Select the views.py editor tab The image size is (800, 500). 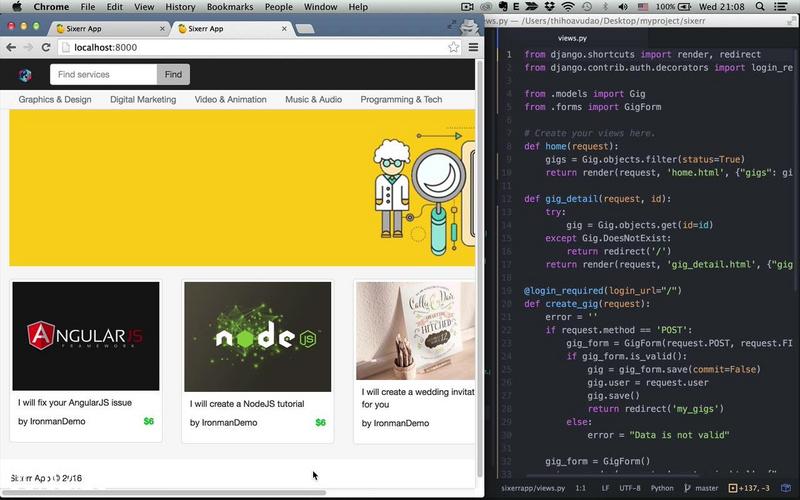tap(572, 38)
